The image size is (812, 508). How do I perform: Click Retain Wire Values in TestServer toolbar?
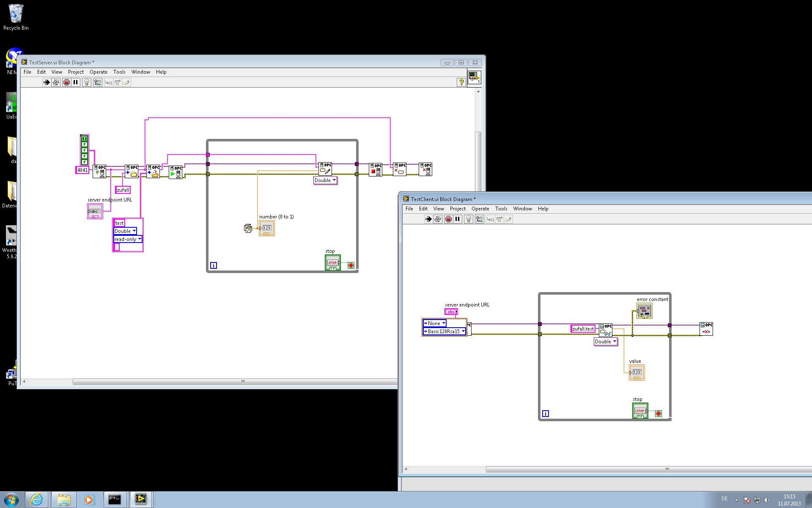pos(98,83)
